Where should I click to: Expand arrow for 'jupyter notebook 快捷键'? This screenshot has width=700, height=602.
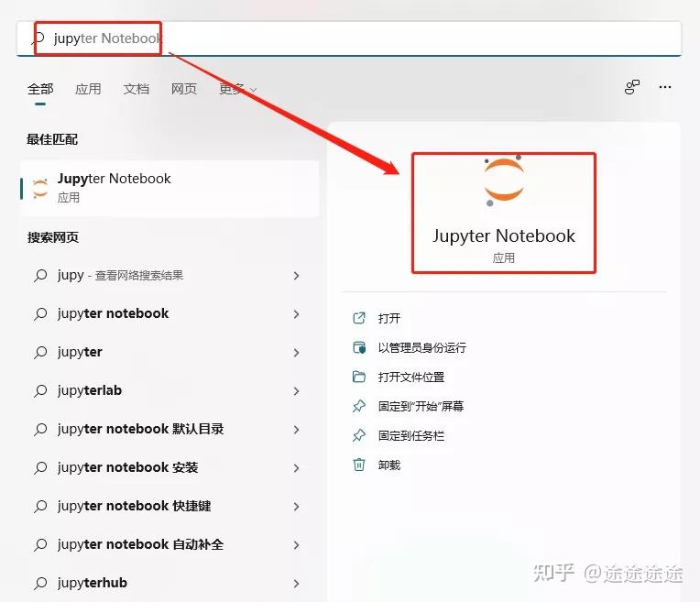click(296, 506)
